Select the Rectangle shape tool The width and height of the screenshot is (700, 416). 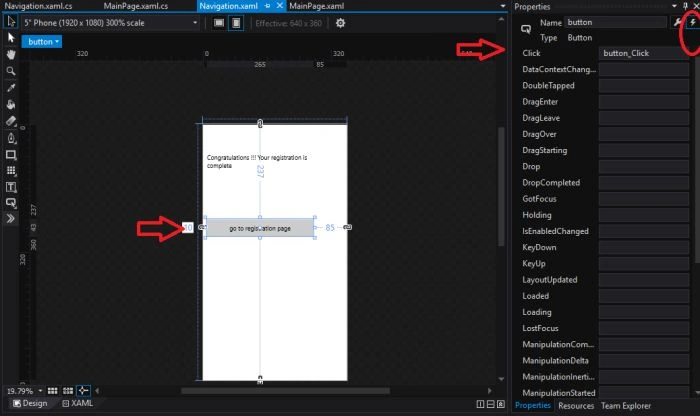coord(11,155)
